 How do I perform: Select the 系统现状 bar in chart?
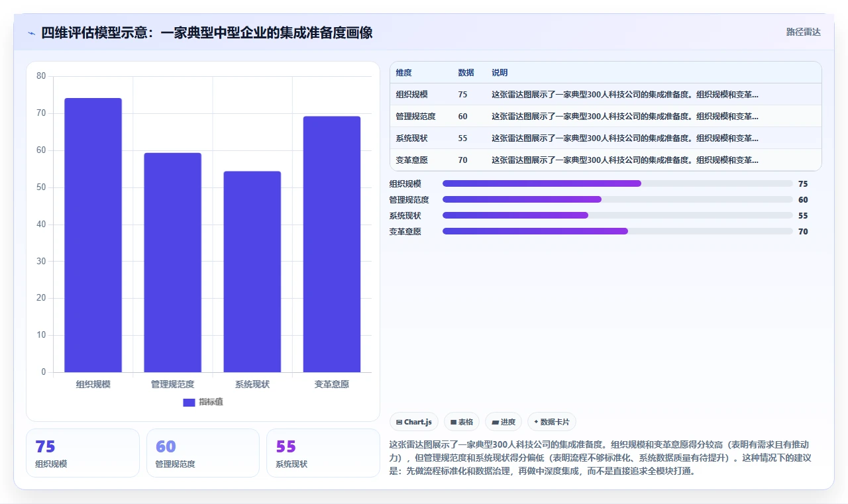pos(252,272)
